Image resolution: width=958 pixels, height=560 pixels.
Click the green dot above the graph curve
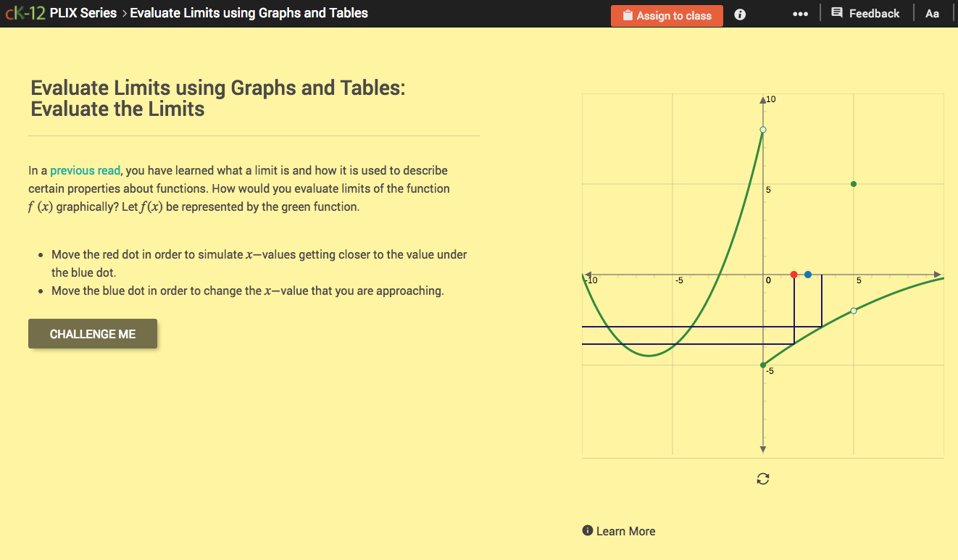(x=853, y=184)
